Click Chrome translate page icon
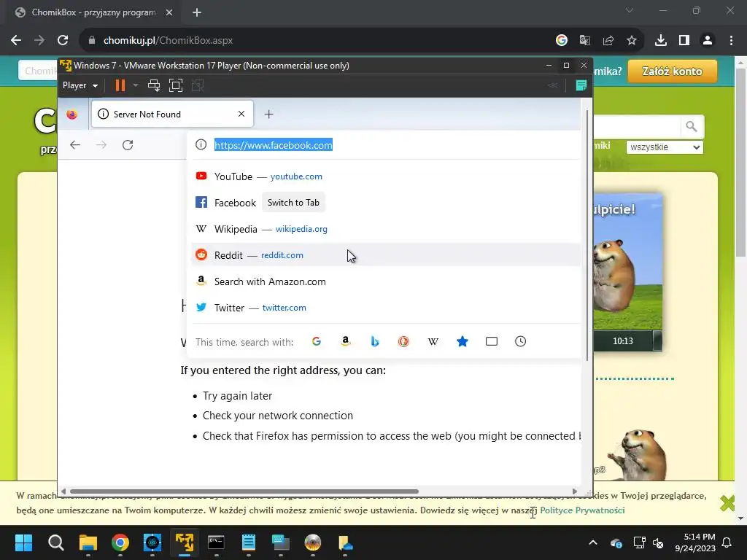 point(585,41)
